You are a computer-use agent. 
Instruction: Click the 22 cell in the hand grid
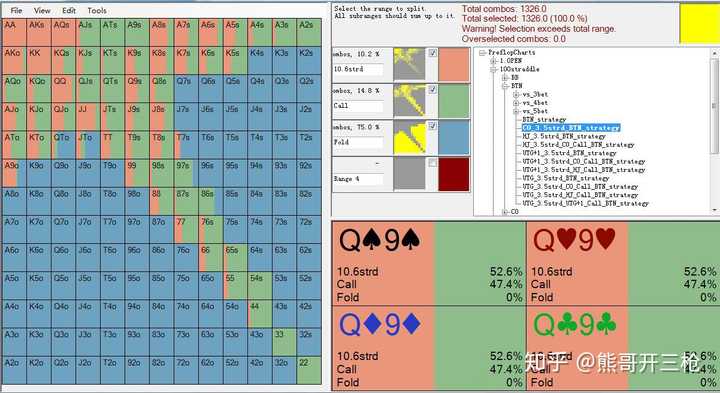coord(309,370)
